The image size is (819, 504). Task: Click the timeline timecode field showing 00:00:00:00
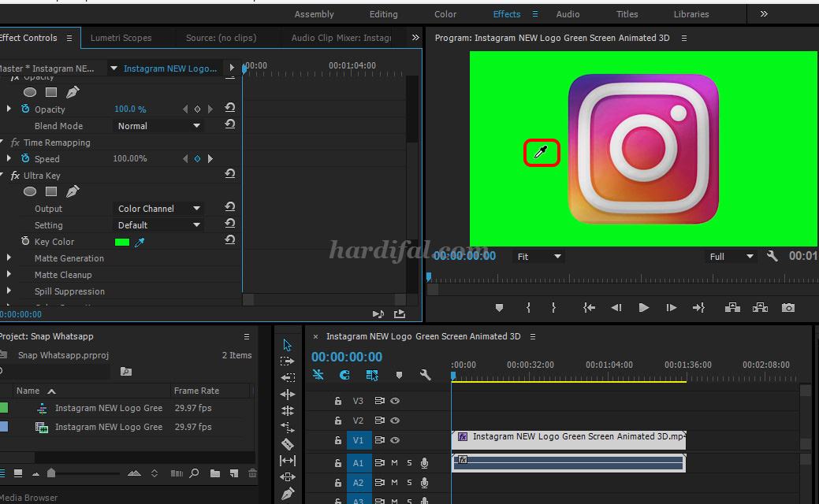click(347, 356)
